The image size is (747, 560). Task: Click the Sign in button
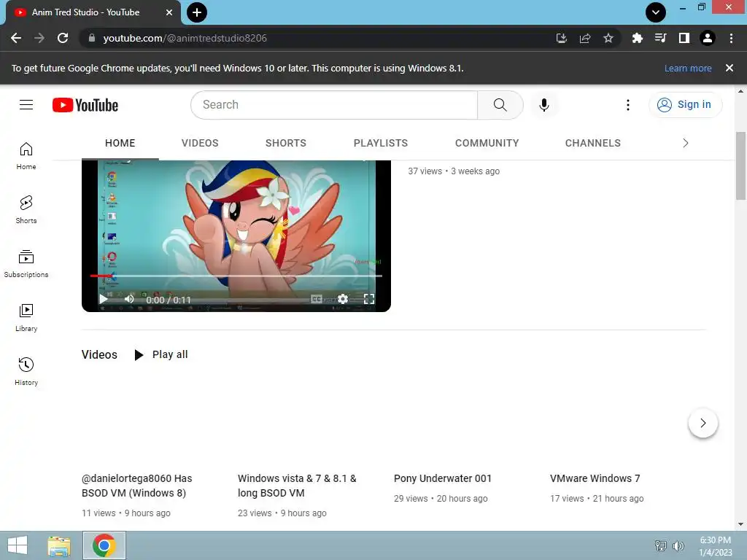[686, 105]
